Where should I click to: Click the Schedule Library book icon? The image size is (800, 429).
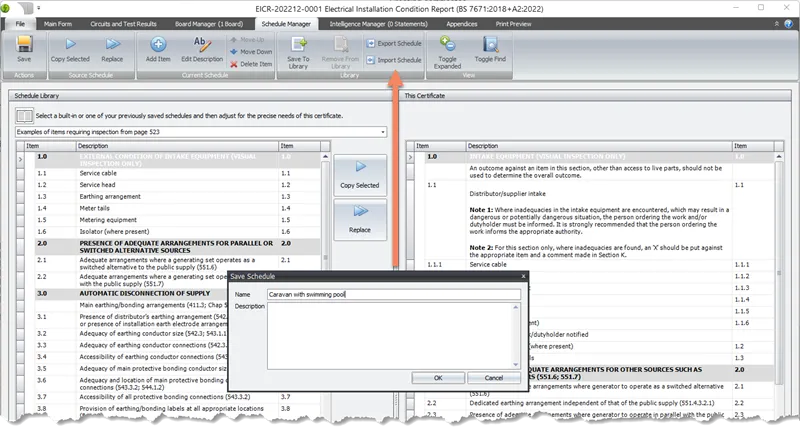tap(24, 116)
